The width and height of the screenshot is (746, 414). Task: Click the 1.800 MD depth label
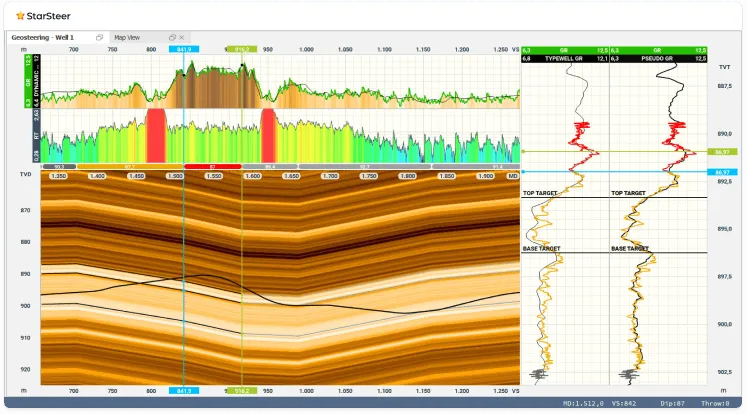[408, 176]
